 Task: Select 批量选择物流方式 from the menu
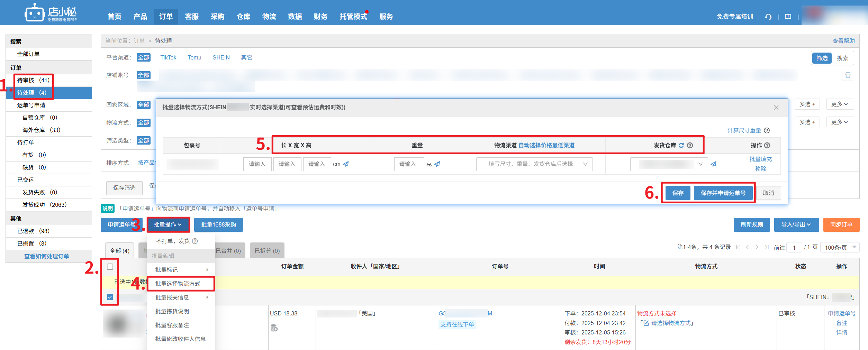coord(178,284)
